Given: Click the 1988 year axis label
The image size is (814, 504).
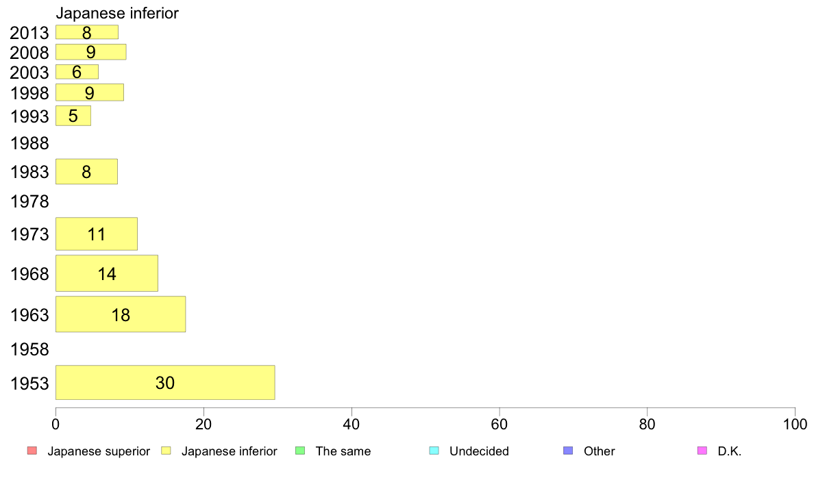Looking at the screenshot, I should (29, 144).
